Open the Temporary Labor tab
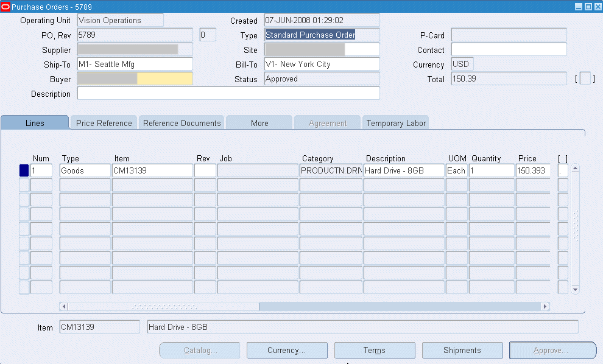The height and width of the screenshot is (364, 603). [x=396, y=123]
